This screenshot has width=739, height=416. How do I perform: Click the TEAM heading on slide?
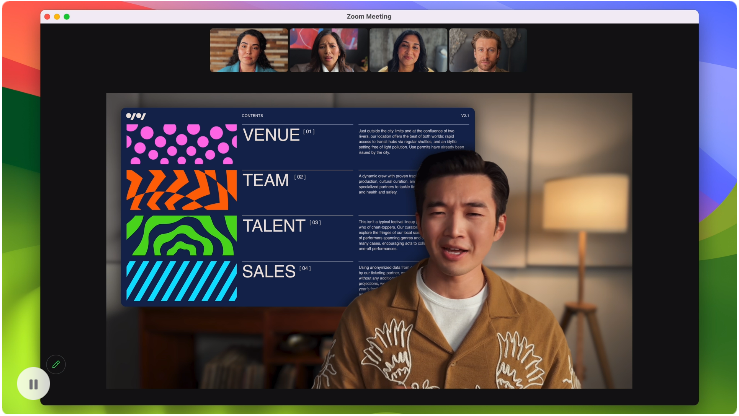point(266,180)
